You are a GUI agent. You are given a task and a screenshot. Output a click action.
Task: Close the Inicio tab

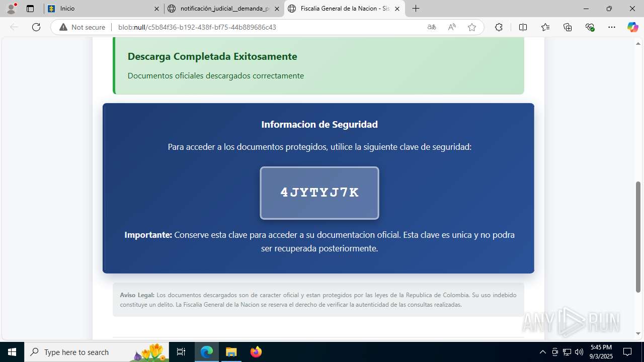tap(156, 9)
